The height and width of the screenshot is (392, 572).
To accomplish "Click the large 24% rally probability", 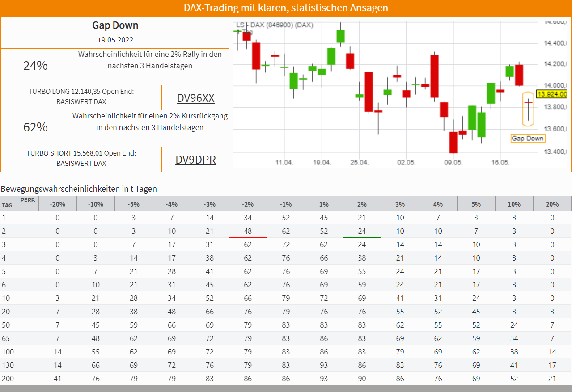I will [x=35, y=66].
